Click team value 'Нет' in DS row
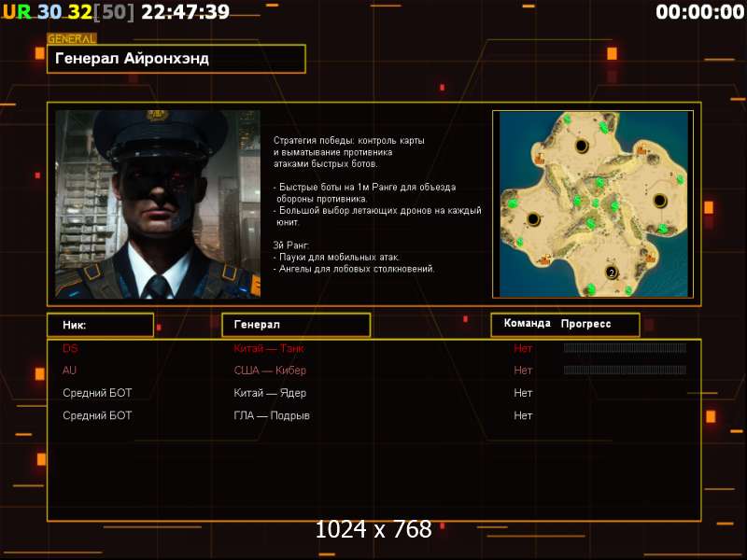 (x=523, y=348)
